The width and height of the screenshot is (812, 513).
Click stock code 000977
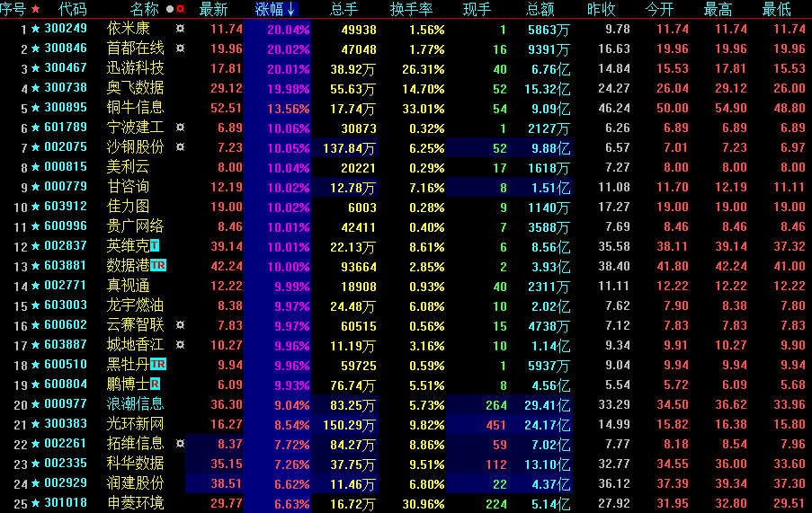66,404
